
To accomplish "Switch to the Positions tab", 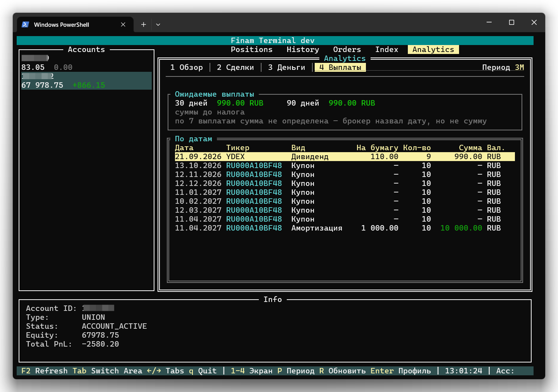I will click(x=251, y=50).
